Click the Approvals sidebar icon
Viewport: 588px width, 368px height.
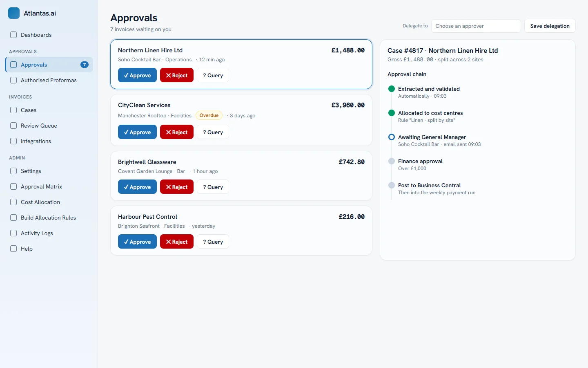coord(13,65)
